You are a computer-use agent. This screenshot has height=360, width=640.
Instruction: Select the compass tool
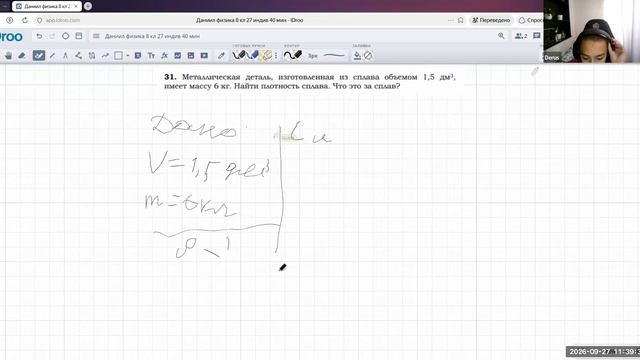coord(65,56)
